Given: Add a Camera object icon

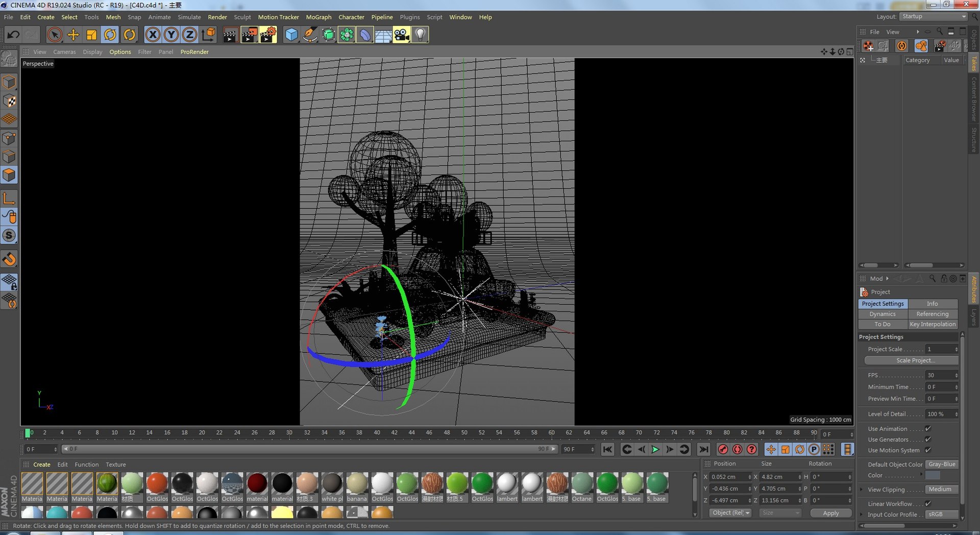Looking at the screenshot, I should (402, 35).
